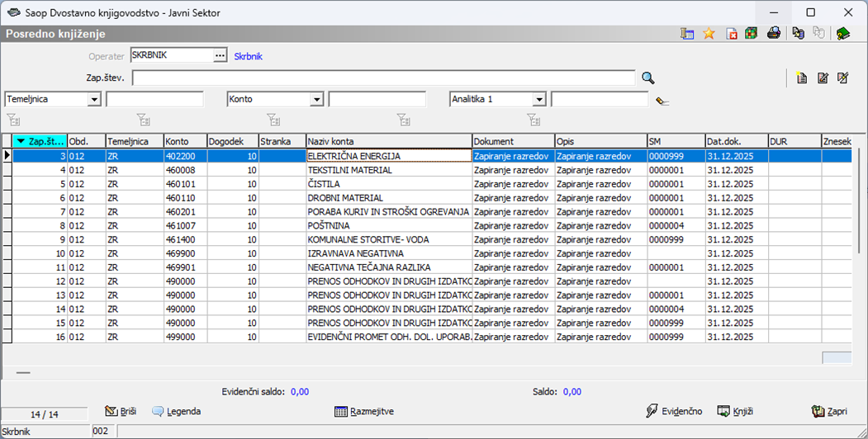868x439 pixels.
Task: Expand the Konto filter dropdown
Action: (315, 99)
